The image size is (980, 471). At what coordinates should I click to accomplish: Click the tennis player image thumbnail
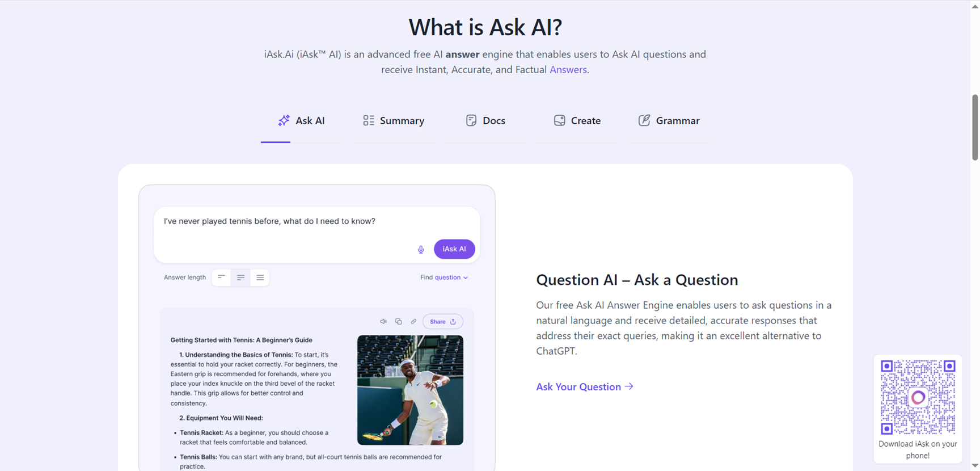pyautogui.click(x=410, y=390)
